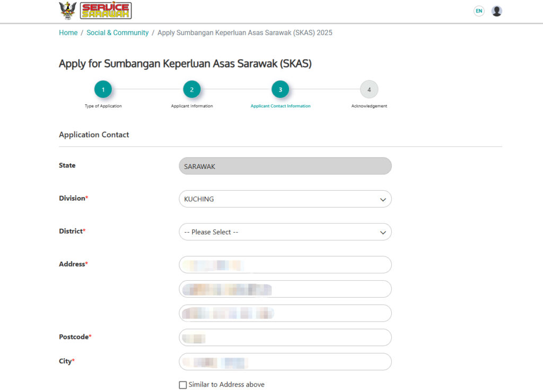Screen dimensions: 543x392
Task: Click the breadcrumb text 'Apply Sumbangan Keperluan Asas Sarawak (SKAS) 2025'
Action: (x=245, y=32)
